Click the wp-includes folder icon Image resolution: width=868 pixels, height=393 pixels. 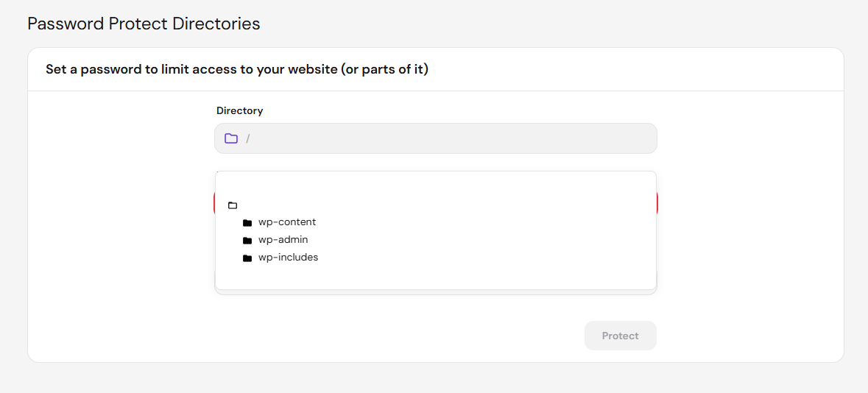pos(247,258)
